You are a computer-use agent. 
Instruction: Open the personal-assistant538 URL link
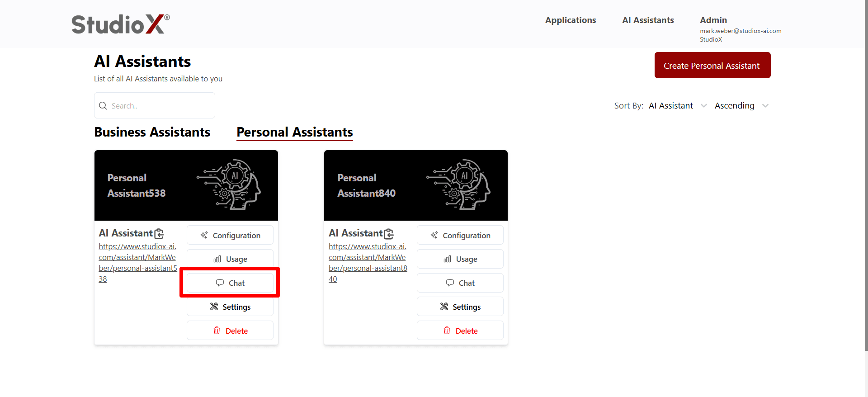(137, 262)
